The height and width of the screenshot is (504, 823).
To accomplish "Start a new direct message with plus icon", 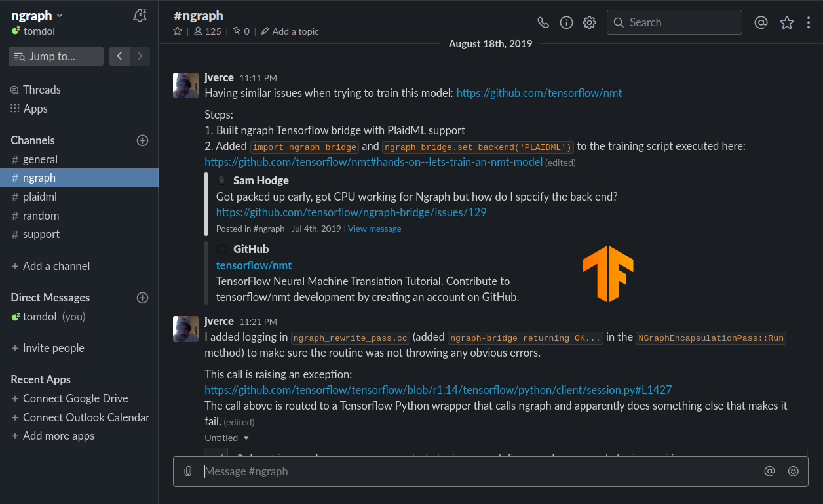I will 142,298.
